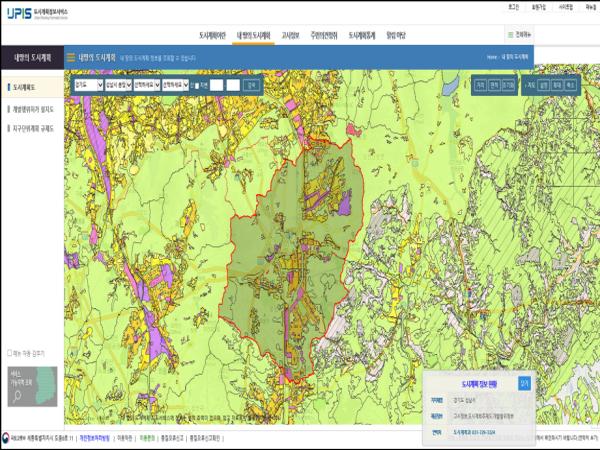Click the reset tool (초기화) on map

(x=509, y=86)
